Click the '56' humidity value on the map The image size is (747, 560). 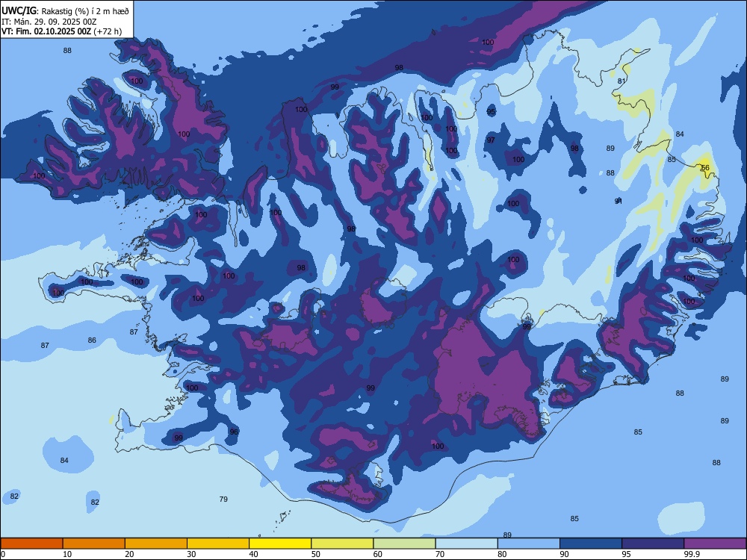point(705,167)
